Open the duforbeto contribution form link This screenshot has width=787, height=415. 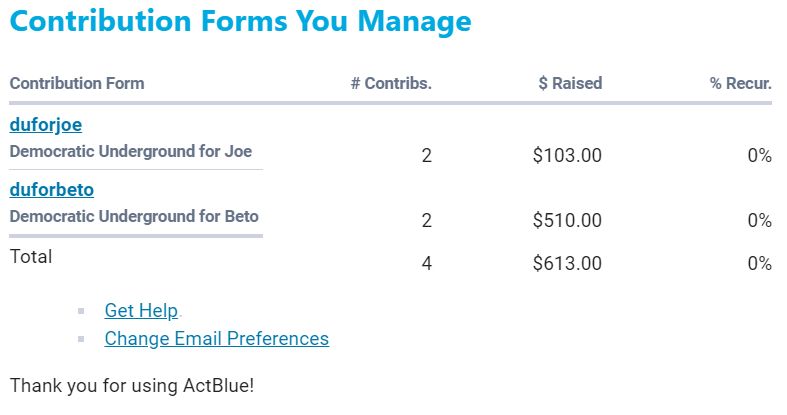[x=51, y=189]
